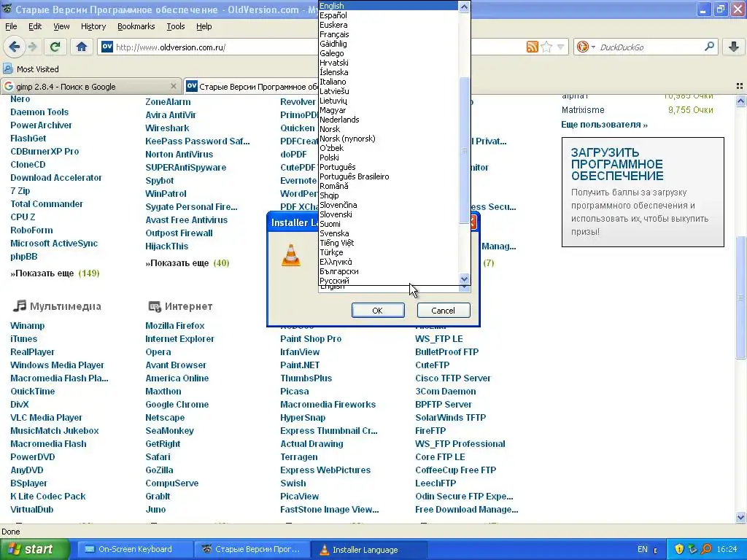The image size is (747, 560).
Task: Select Nederlands in the language list
Action: (x=388, y=120)
